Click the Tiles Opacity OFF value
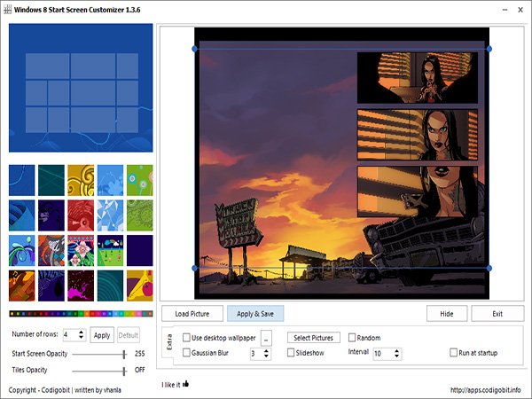 coord(140,370)
